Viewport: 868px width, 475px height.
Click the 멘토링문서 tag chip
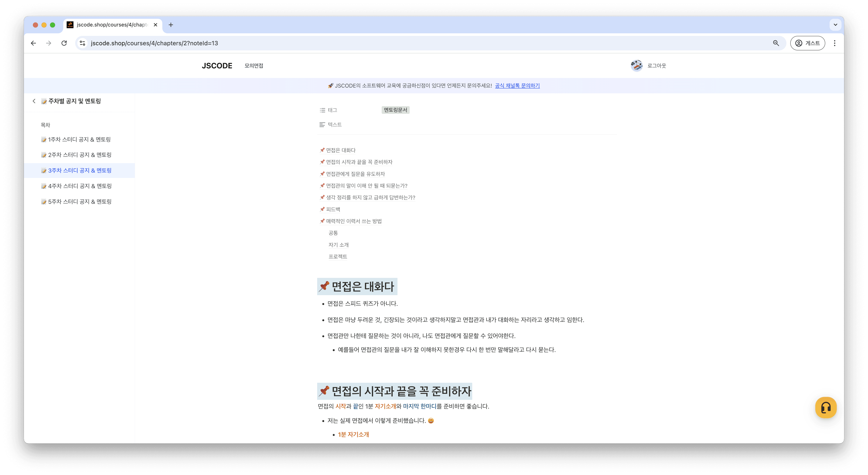(x=395, y=110)
